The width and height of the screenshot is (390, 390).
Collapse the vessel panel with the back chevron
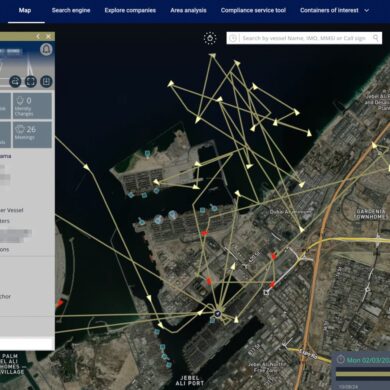pyautogui.click(x=38, y=36)
